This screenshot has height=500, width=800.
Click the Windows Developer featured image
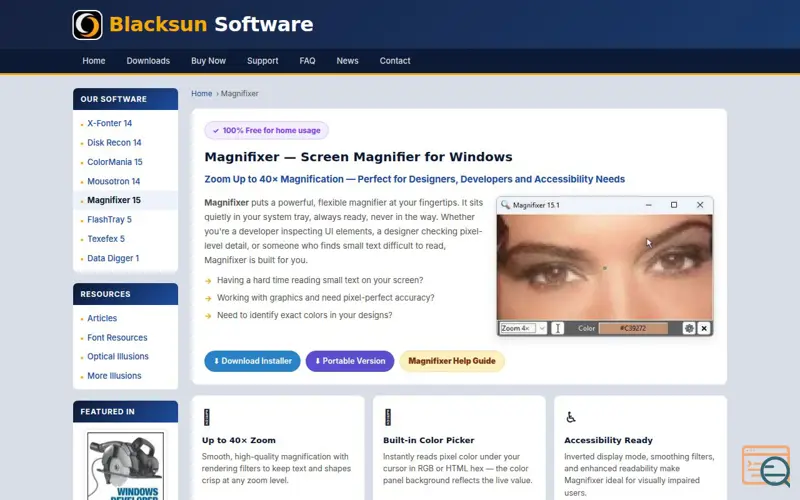pyautogui.click(x=126, y=466)
